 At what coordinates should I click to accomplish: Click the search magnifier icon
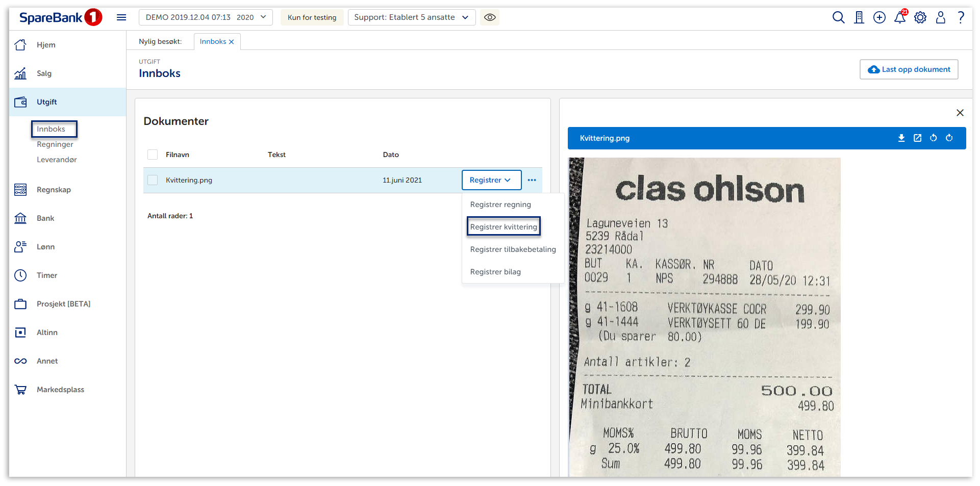click(838, 17)
